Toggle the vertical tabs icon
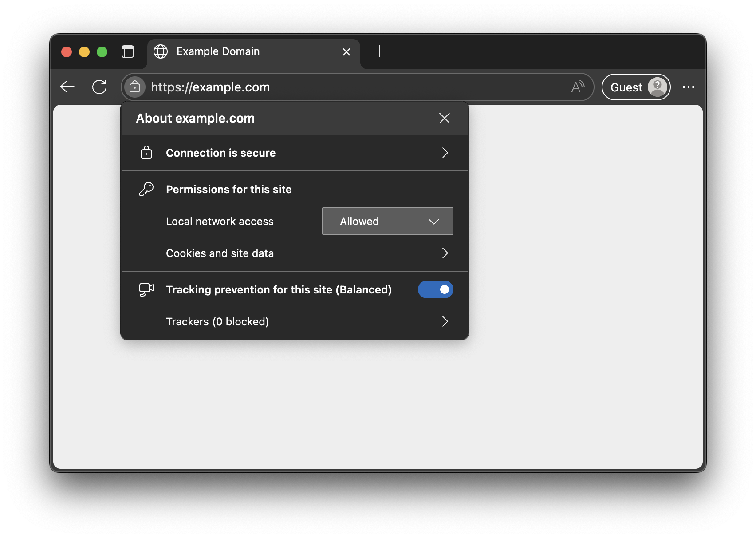 pyautogui.click(x=128, y=52)
